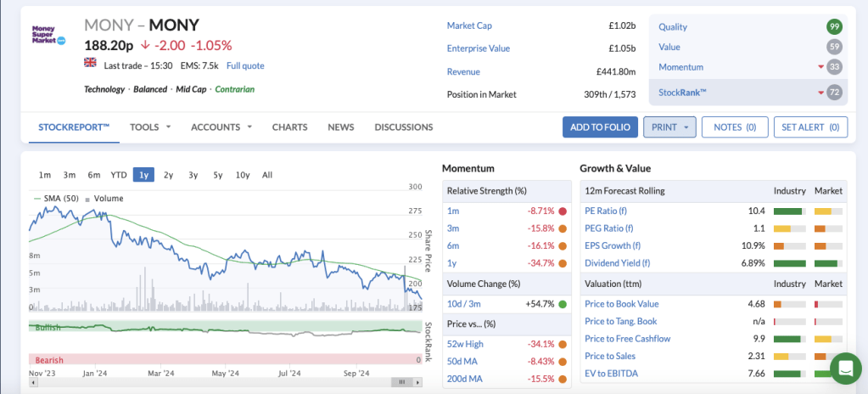Open the chat widget bubble
Viewport: 868px width, 394px height.
pos(845,369)
